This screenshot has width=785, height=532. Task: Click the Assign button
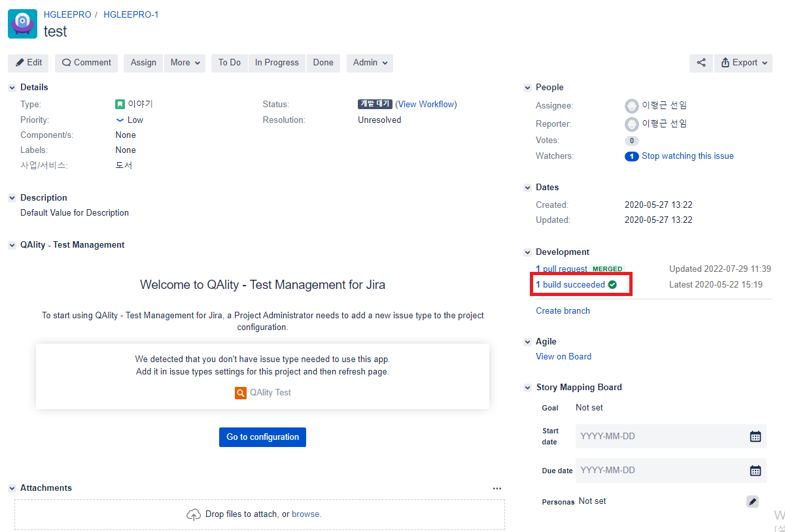tap(143, 63)
